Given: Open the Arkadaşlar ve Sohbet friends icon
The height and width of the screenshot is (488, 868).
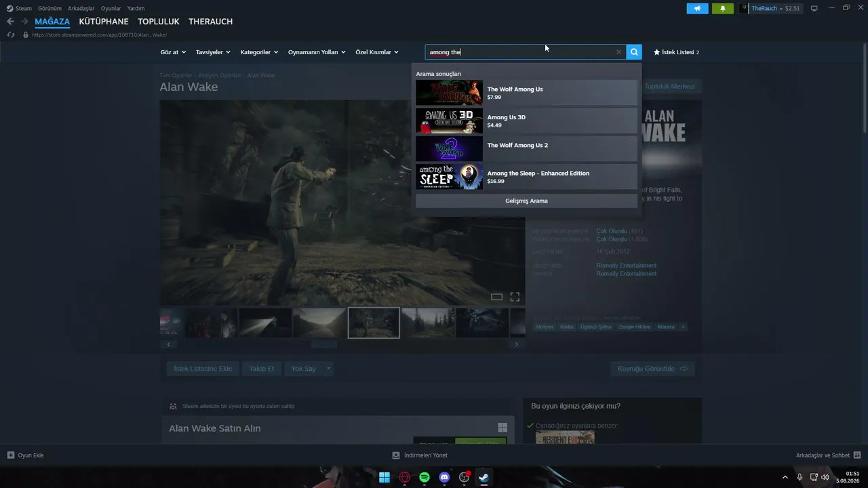Looking at the screenshot, I should 856,455.
